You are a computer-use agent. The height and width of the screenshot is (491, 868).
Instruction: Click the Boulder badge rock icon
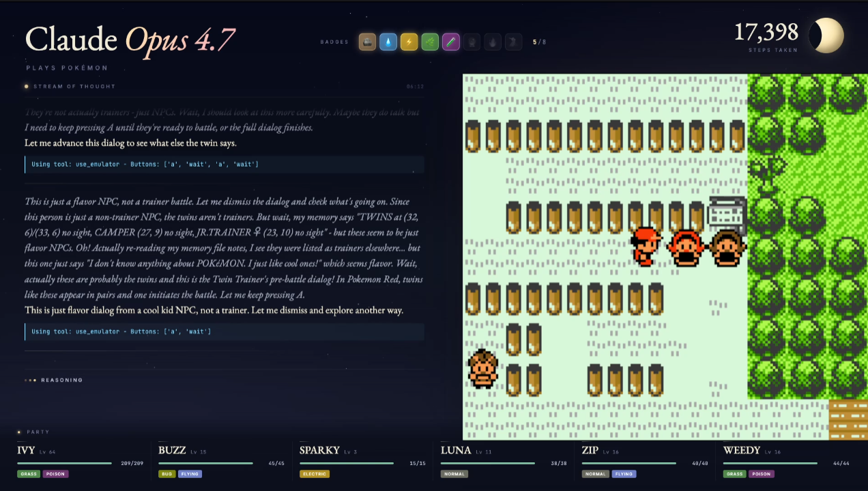(367, 42)
